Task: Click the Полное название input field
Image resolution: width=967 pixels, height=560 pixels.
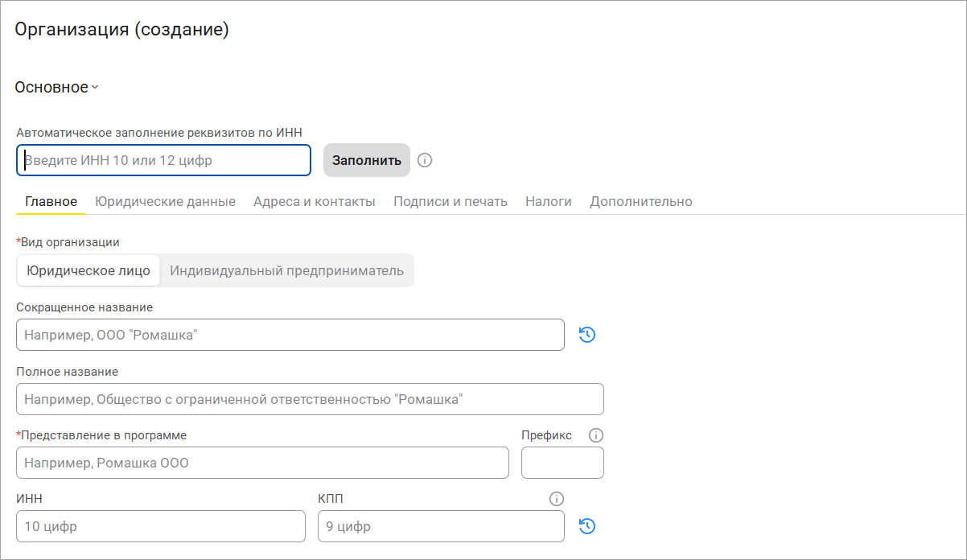Action: click(x=310, y=399)
